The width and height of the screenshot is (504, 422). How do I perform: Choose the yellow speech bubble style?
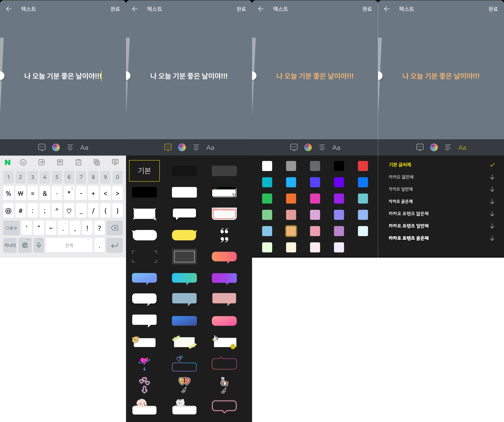184,235
